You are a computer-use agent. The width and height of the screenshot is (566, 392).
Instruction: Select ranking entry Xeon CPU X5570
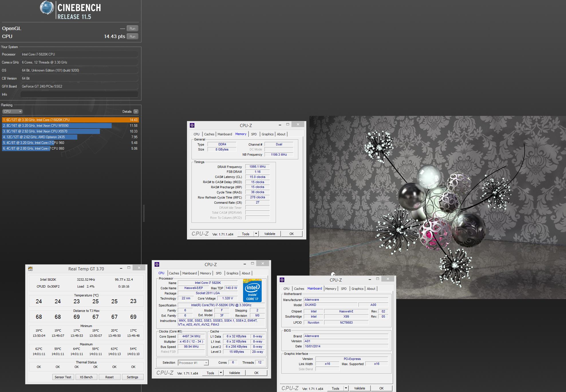[70, 131]
